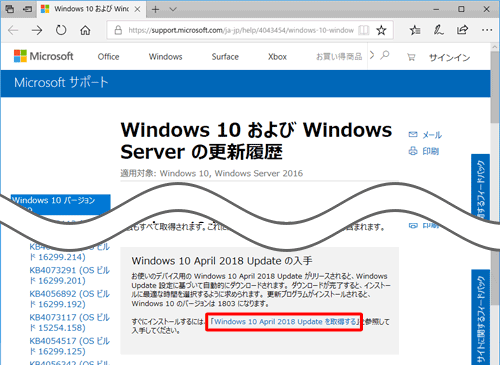Open KB4054517 (OS ビルド 16299.125) link

pyautogui.click(x=69, y=346)
